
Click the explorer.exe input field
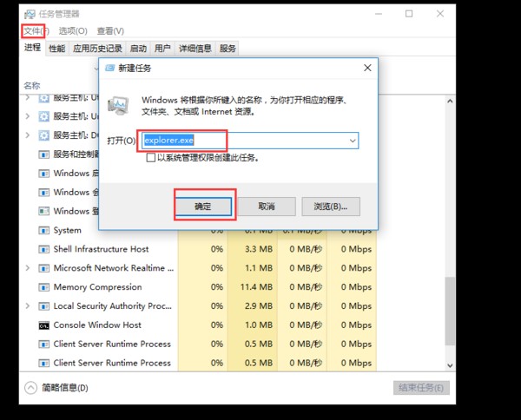250,141
